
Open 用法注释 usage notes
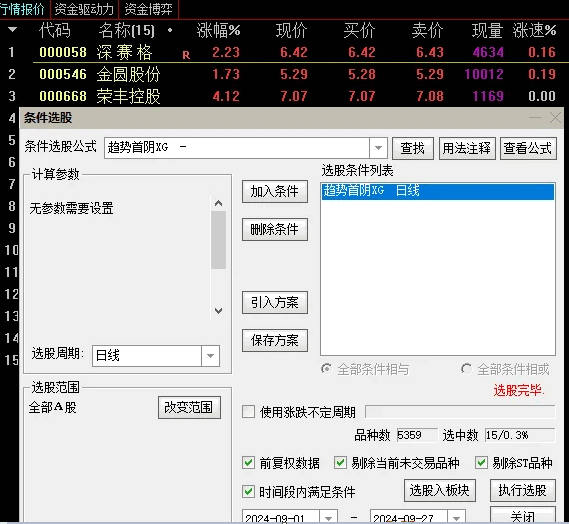click(x=467, y=148)
